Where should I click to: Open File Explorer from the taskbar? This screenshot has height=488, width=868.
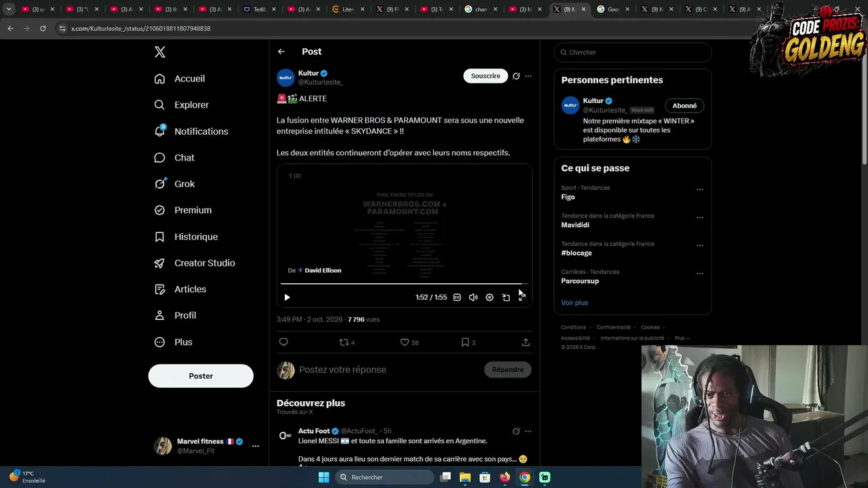coord(465,477)
